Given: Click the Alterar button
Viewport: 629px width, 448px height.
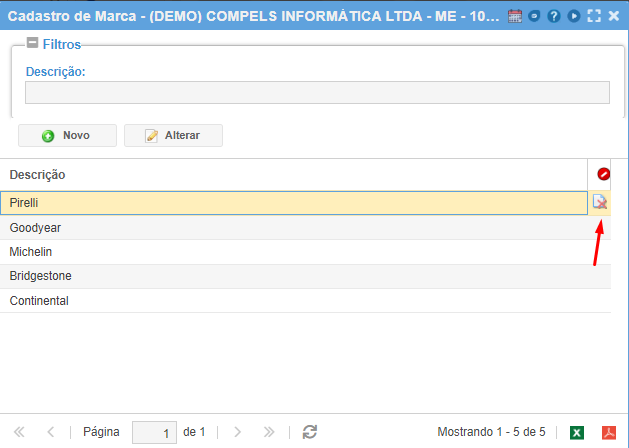Looking at the screenshot, I should pos(173,136).
